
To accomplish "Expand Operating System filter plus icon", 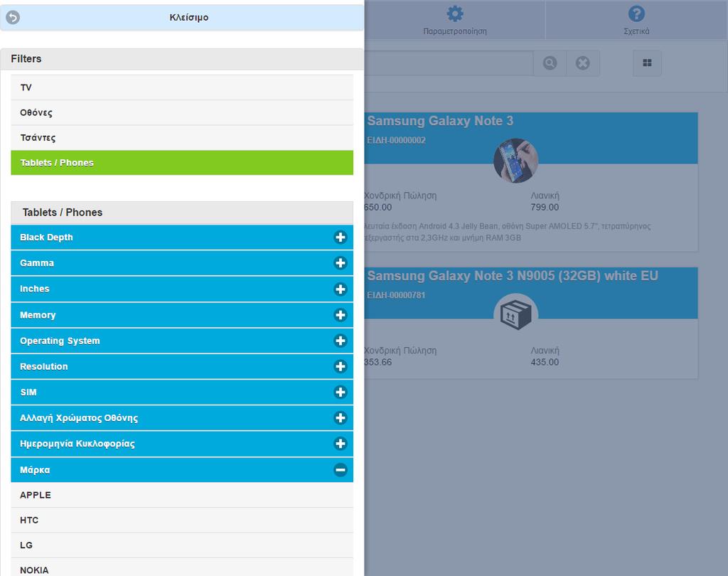I will 341,341.
